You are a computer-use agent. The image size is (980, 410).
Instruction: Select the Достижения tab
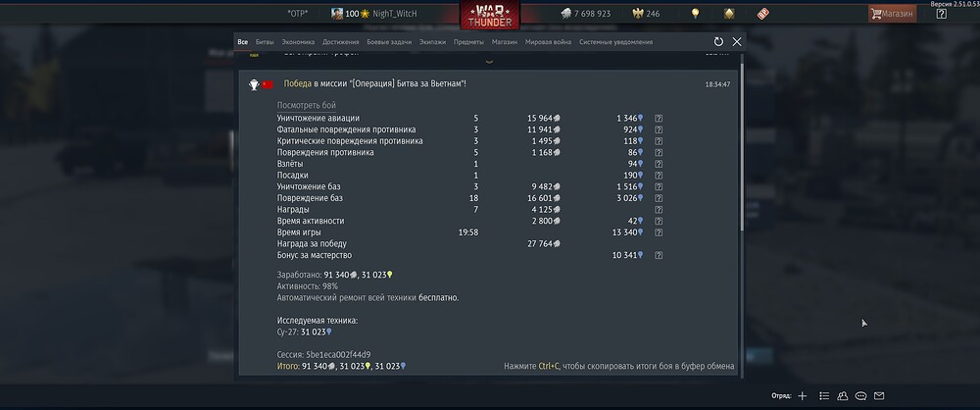(341, 42)
